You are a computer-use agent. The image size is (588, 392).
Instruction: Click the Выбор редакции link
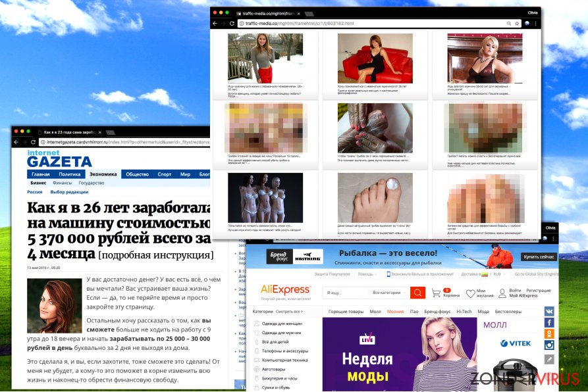[69, 192]
